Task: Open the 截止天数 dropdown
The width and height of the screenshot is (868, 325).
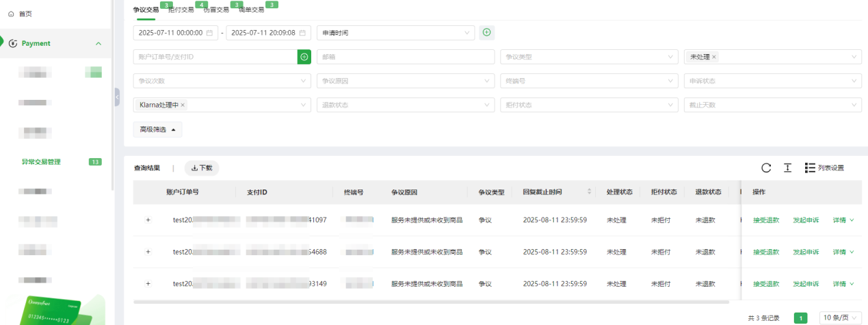Action: coord(773,105)
